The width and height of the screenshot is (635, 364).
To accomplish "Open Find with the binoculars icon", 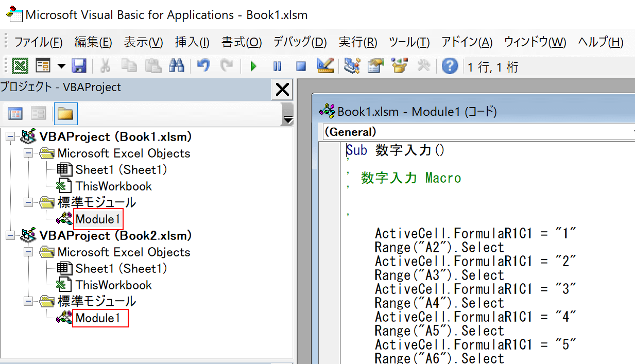I will (x=177, y=66).
